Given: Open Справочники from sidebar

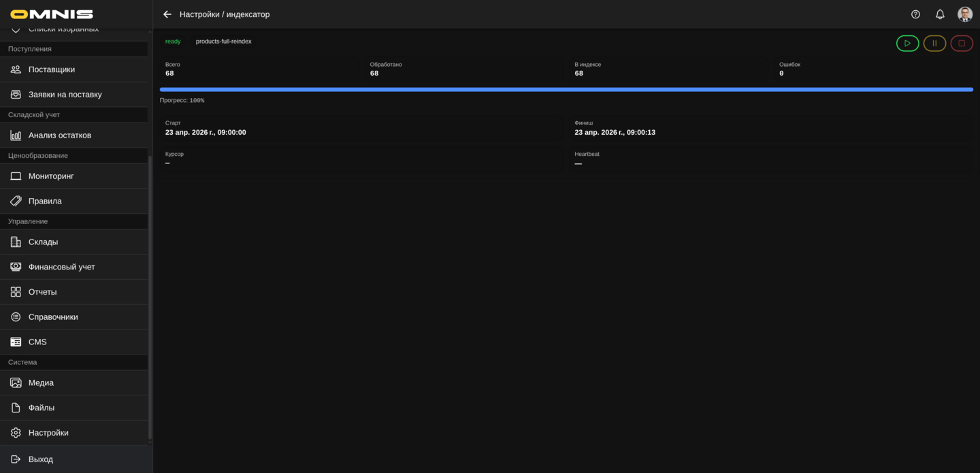Looking at the screenshot, I should coord(53,317).
